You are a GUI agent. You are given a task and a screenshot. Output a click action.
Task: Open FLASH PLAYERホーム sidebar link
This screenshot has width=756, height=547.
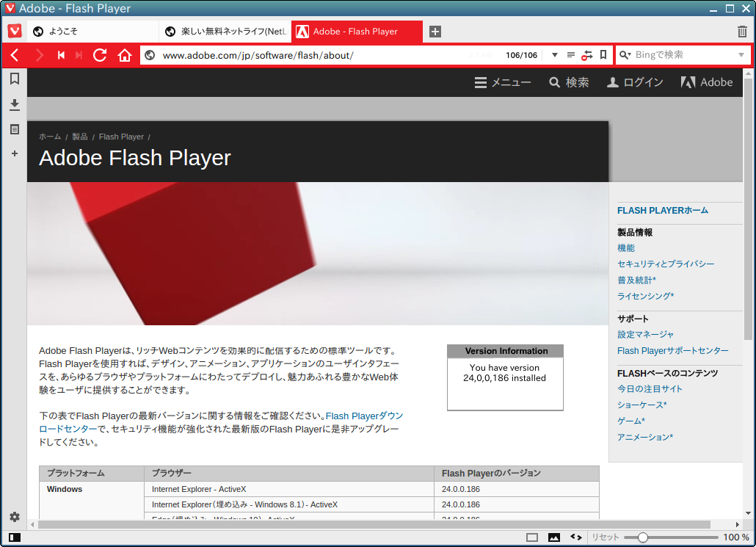[663, 211]
